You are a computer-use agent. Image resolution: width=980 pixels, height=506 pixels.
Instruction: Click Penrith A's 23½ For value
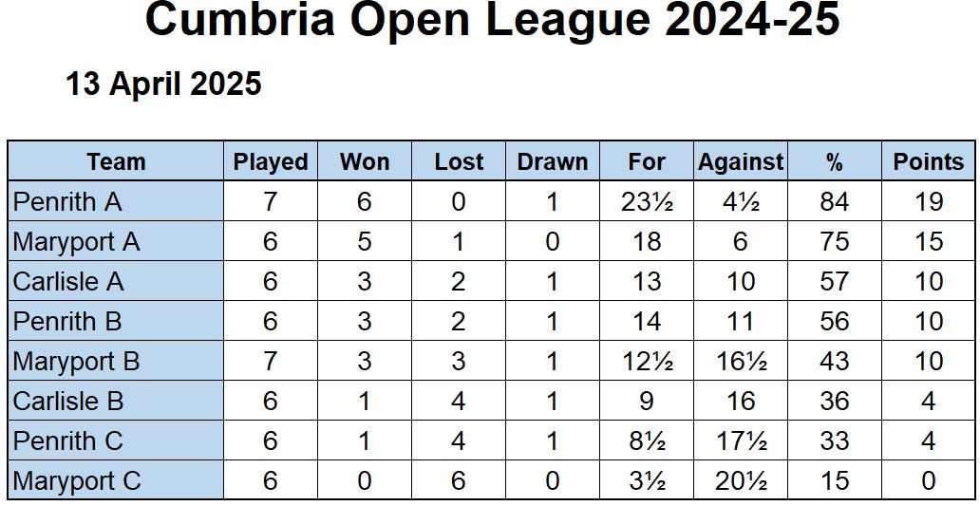[647, 202]
